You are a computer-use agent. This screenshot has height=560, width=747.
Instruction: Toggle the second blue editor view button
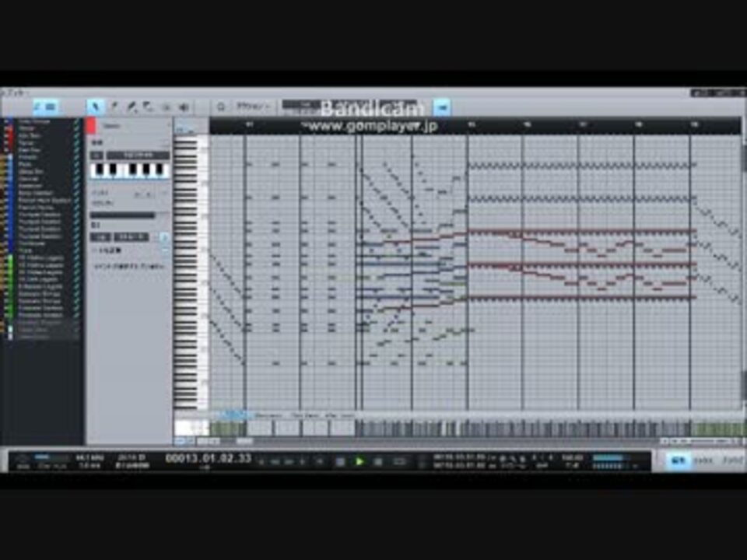click(51, 107)
